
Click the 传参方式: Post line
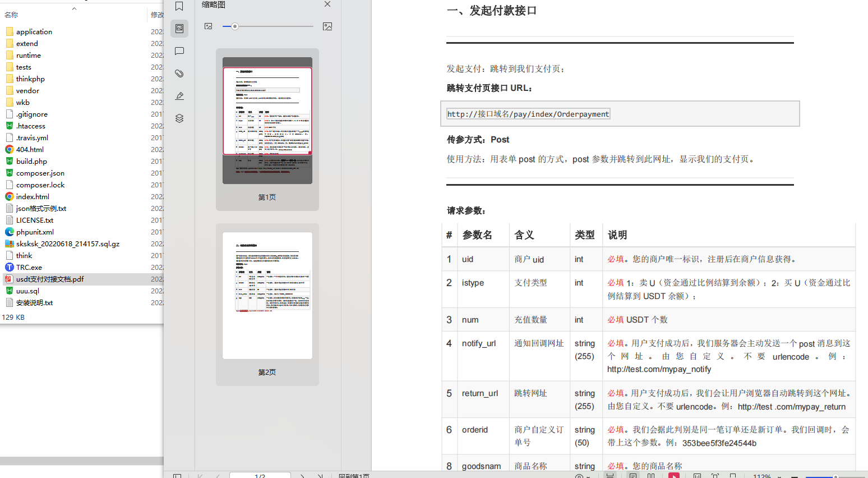(x=478, y=140)
